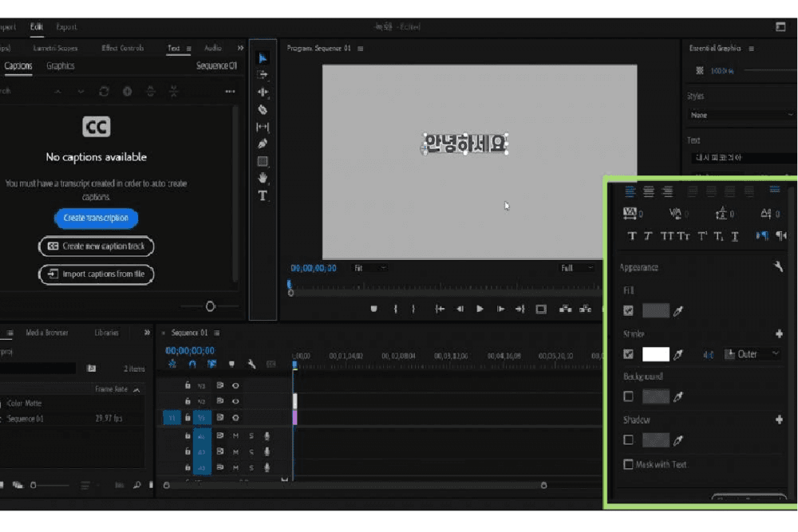Apply faux bold to text
The image size is (798, 532).
[632, 236]
